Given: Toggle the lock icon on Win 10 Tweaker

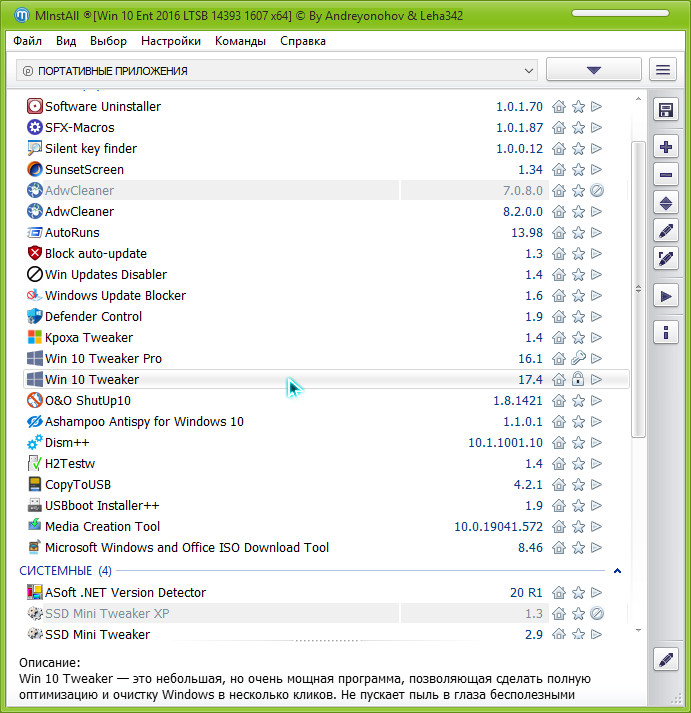Looking at the screenshot, I should pos(578,380).
